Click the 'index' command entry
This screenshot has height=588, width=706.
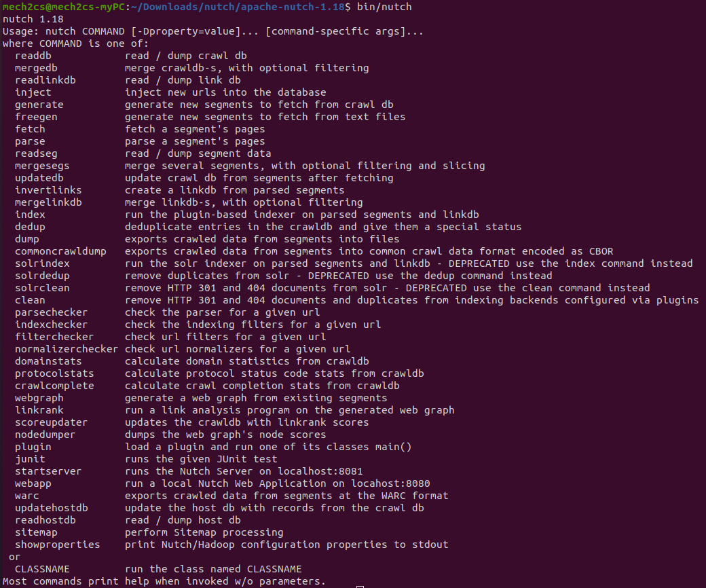[x=30, y=215]
